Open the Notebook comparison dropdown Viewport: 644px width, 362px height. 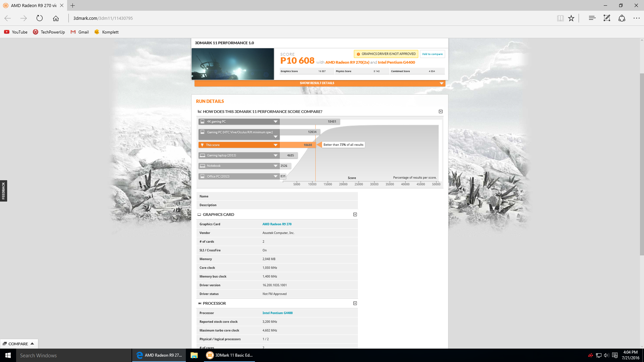tap(239, 166)
